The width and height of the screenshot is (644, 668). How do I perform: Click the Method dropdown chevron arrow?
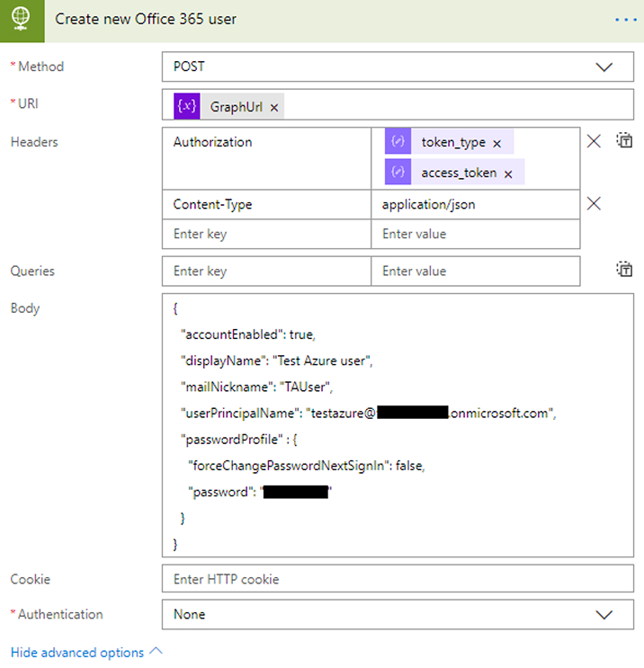(x=604, y=67)
